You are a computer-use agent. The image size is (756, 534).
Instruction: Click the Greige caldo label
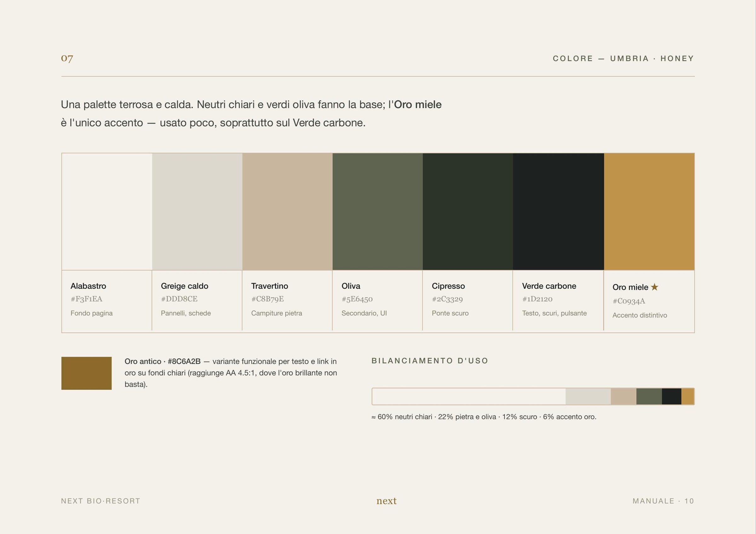tap(184, 286)
